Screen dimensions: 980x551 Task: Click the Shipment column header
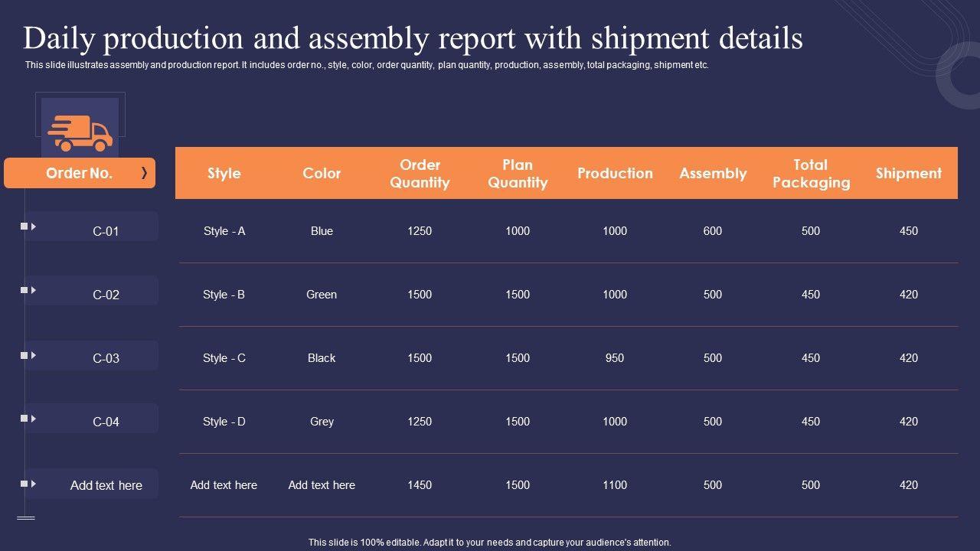pos(908,173)
